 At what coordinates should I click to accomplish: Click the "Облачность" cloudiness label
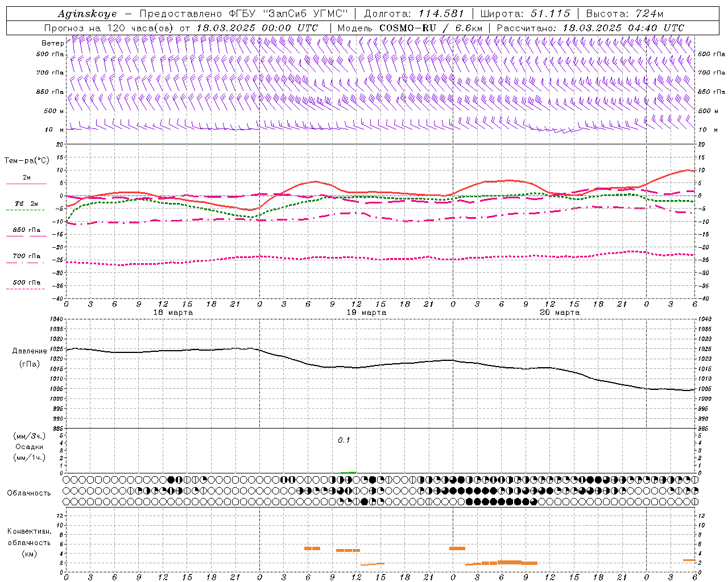(29, 493)
